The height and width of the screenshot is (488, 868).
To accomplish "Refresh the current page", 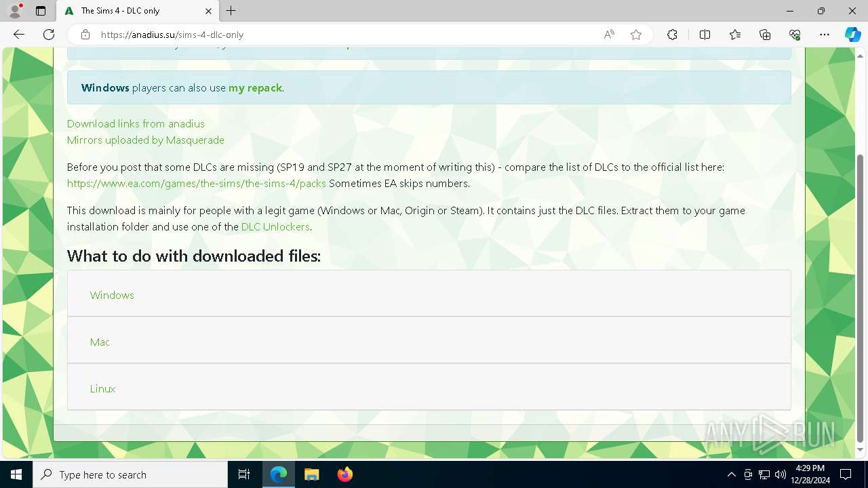I will pos(49,35).
